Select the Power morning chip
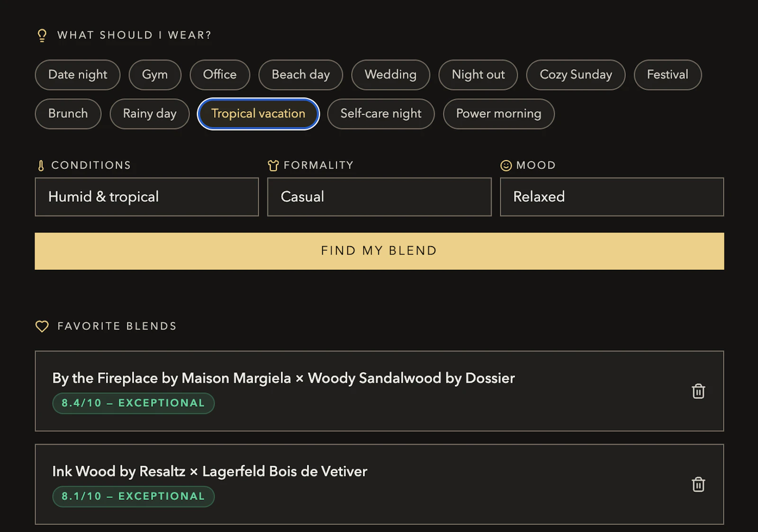Viewport: 758px width, 532px height. (498, 114)
